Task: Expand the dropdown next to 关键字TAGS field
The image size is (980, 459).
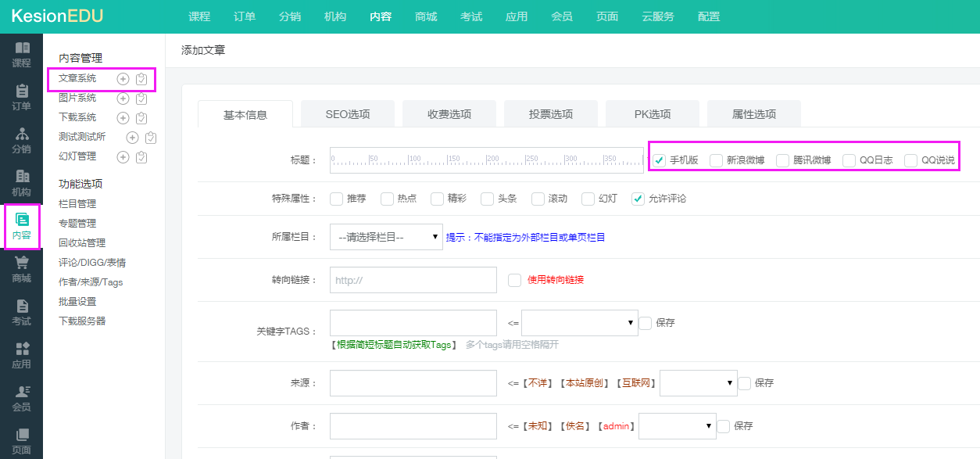Action: tap(579, 323)
